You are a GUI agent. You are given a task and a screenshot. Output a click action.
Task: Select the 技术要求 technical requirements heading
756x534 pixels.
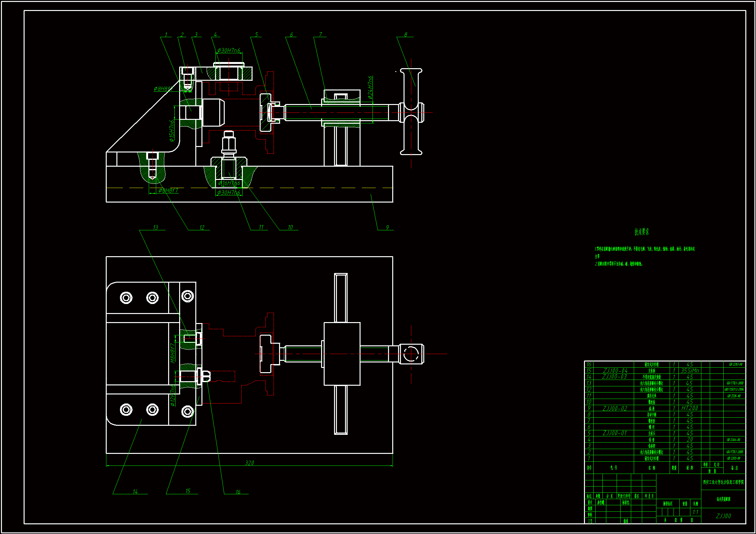(x=642, y=232)
